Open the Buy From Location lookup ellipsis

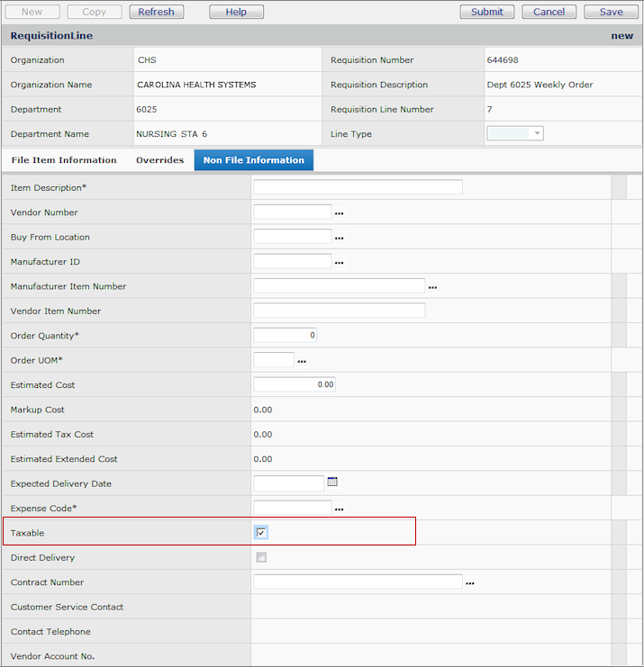pyautogui.click(x=340, y=239)
